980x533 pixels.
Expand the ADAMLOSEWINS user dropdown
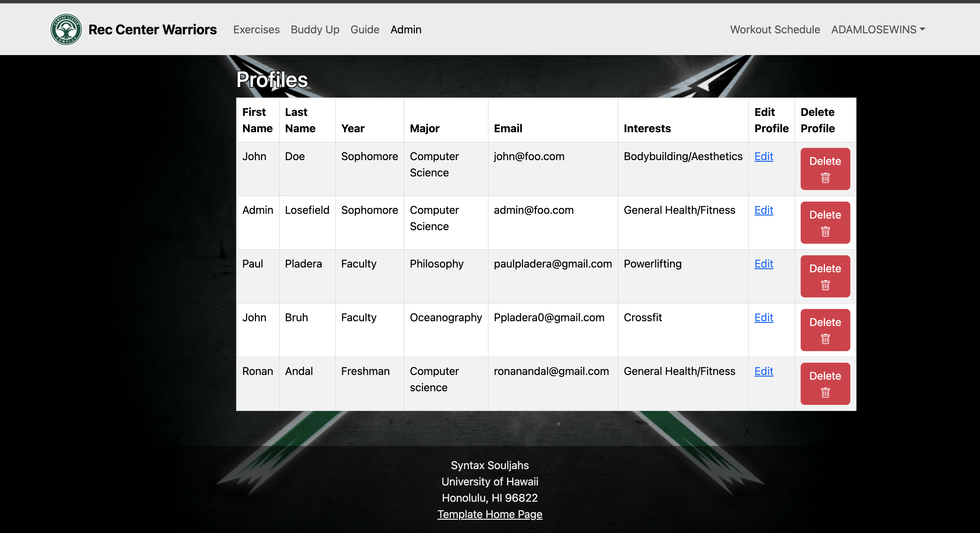878,29
